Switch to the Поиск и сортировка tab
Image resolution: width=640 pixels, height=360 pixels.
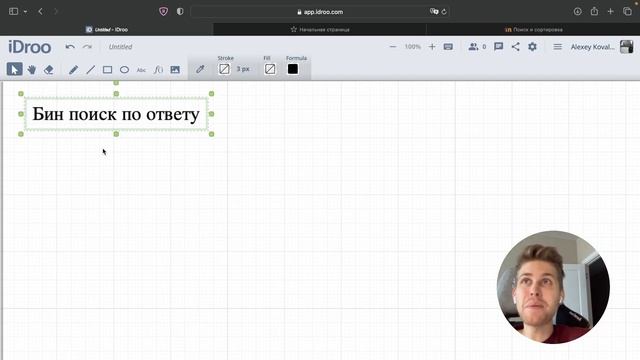533,29
